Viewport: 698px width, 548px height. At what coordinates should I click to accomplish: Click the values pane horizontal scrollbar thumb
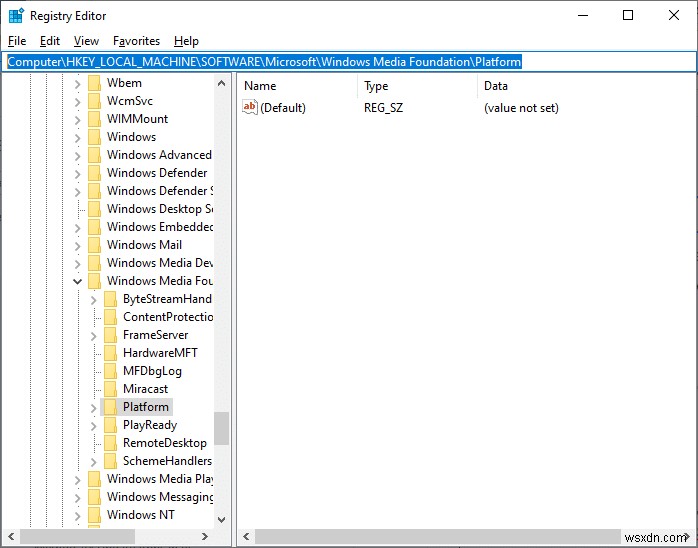[x=438, y=536]
